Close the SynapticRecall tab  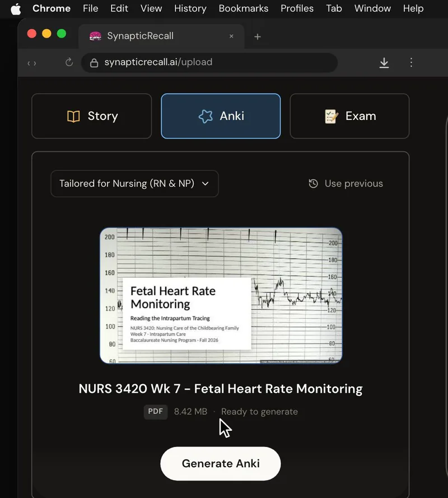[231, 36]
